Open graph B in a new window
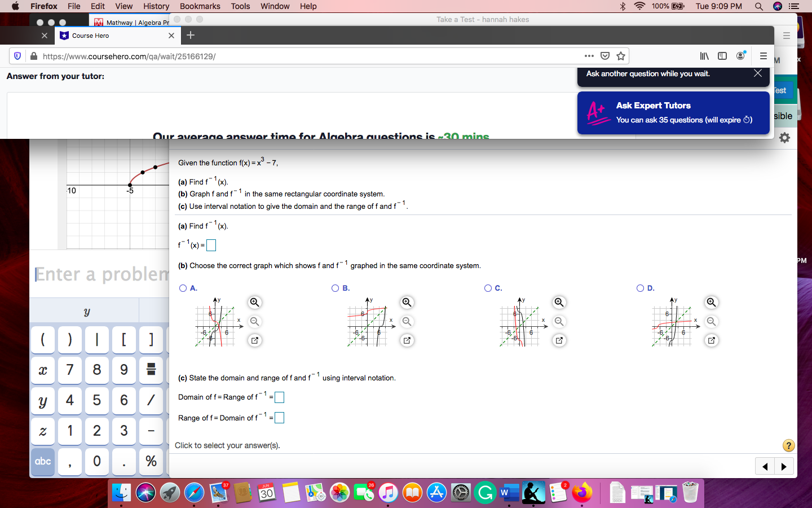 407,340
